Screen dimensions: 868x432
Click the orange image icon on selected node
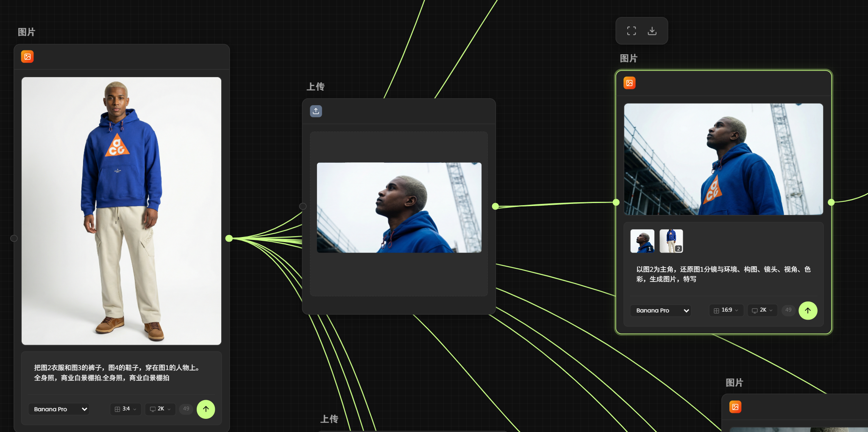tap(629, 83)
